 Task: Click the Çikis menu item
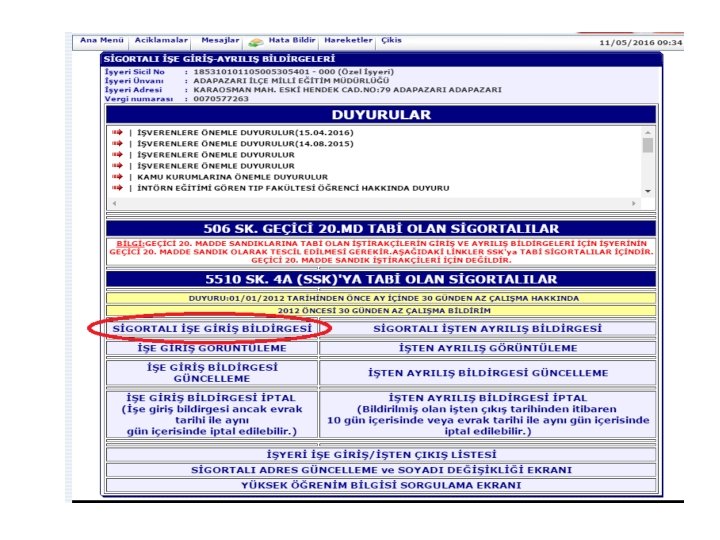391,40
